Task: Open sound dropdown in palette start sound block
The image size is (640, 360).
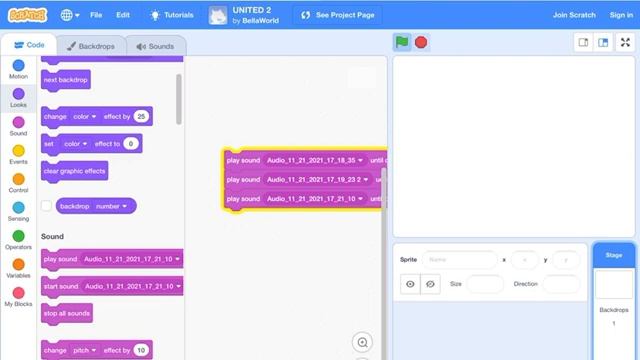Action: 132,287
